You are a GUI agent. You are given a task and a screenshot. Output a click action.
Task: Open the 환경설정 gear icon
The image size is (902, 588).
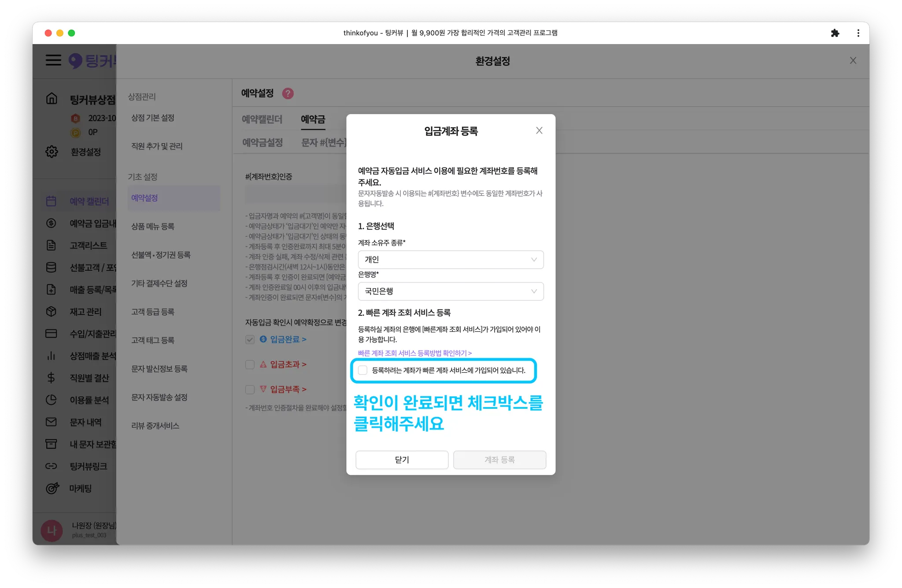pos(52,152)
